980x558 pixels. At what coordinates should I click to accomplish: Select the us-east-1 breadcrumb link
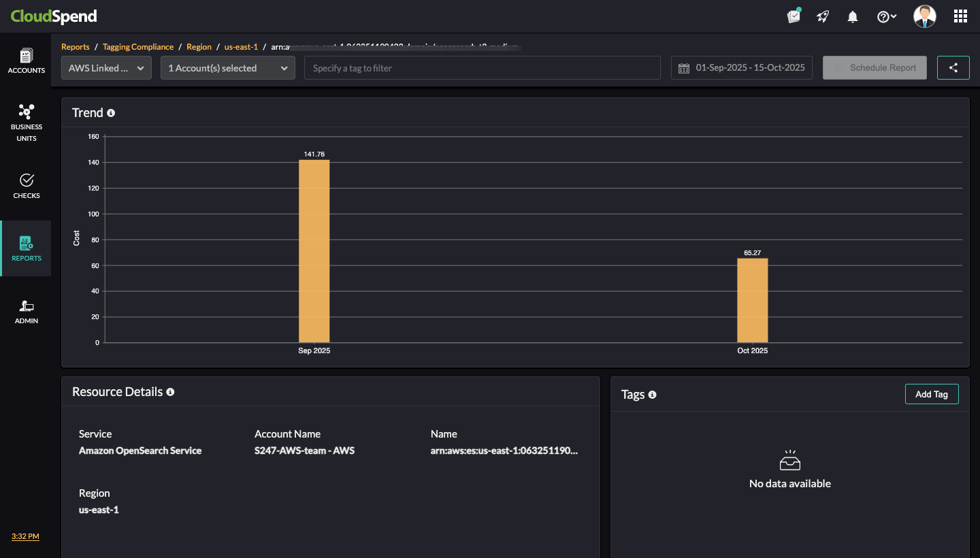(x=241, y=46)
